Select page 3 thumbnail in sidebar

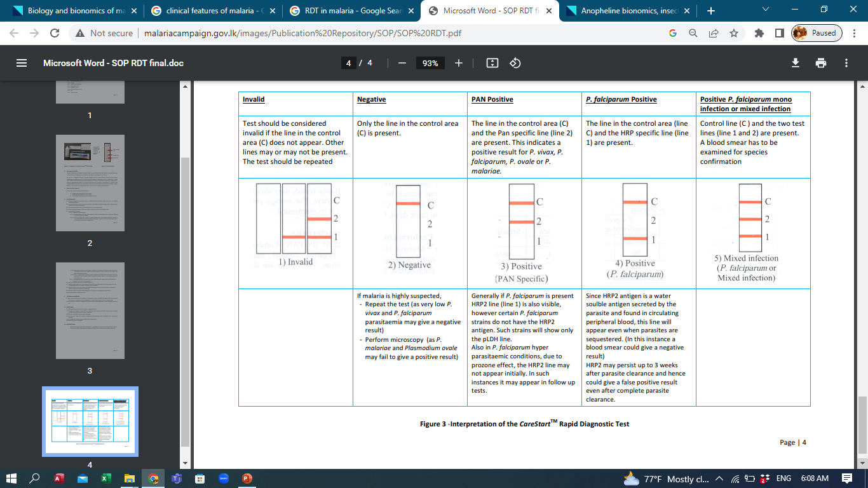click(90, 310)
